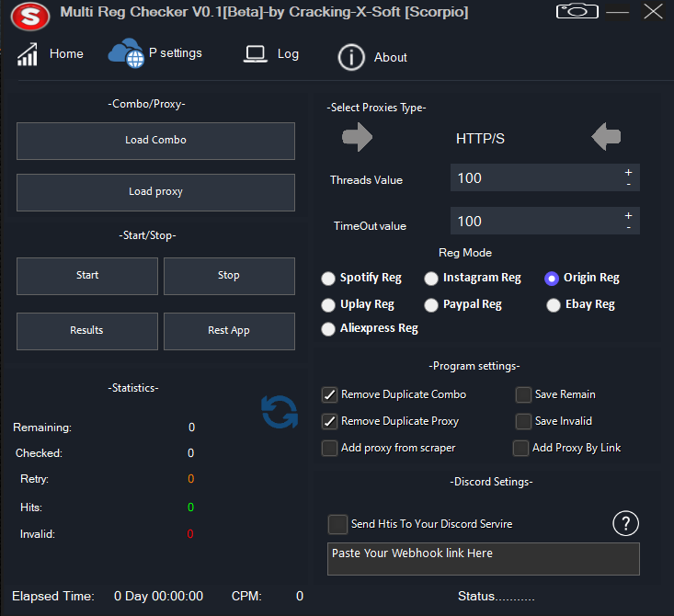Choose Uplay Reg mode

(x=328, y=305)
